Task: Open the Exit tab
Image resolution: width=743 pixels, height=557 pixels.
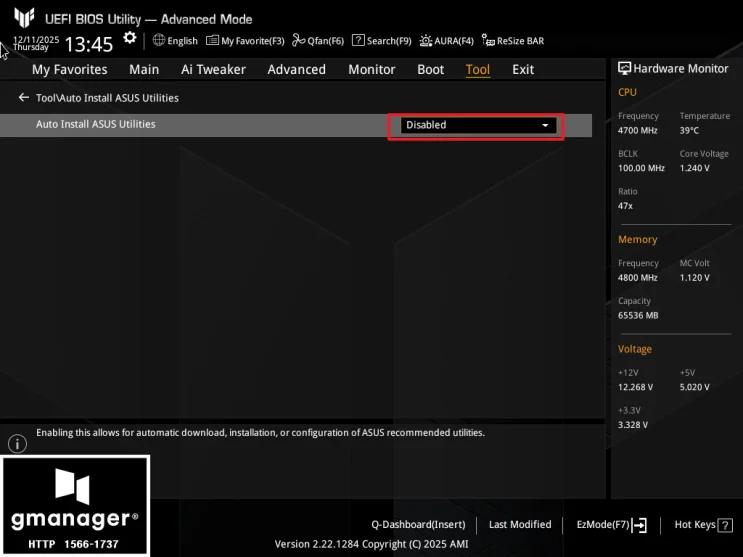Action: pos(523,70)
